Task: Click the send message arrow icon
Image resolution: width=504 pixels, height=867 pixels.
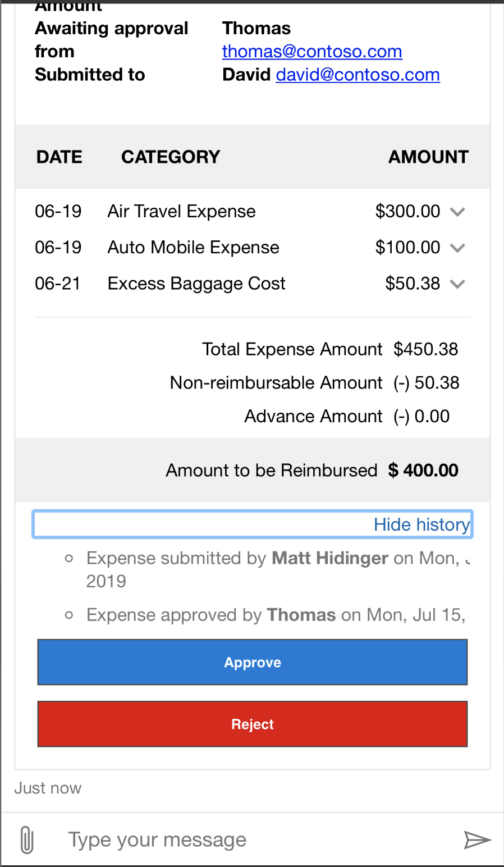Action: [x=477, y=840]
